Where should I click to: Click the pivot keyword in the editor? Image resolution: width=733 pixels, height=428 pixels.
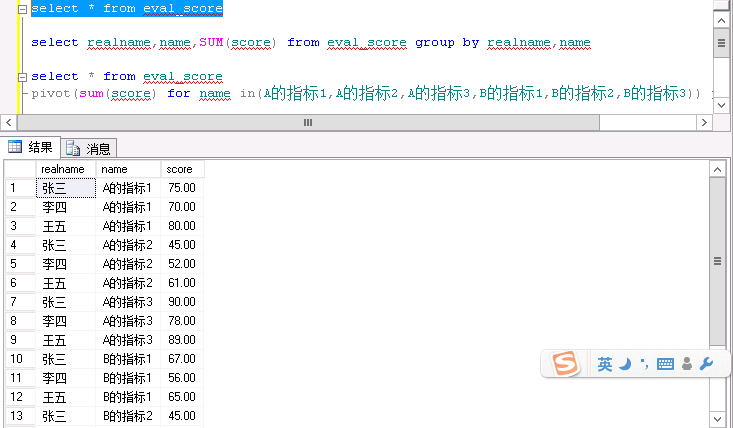point(51,93)
